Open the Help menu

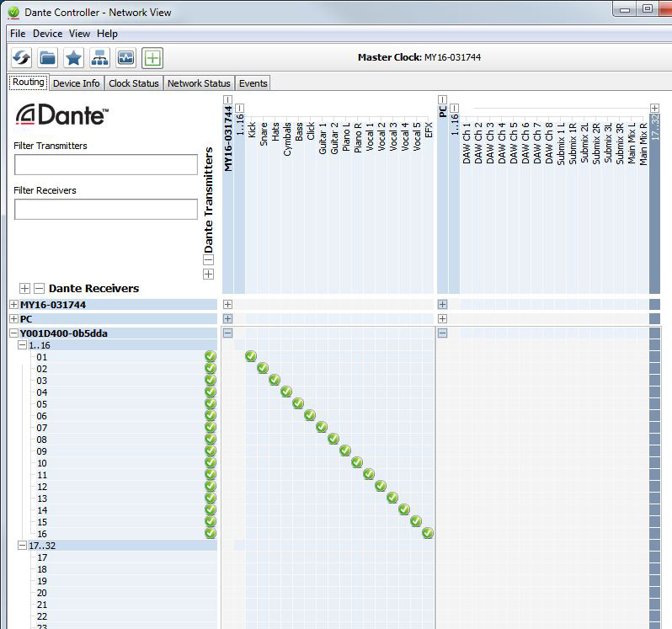coord(107,34)
